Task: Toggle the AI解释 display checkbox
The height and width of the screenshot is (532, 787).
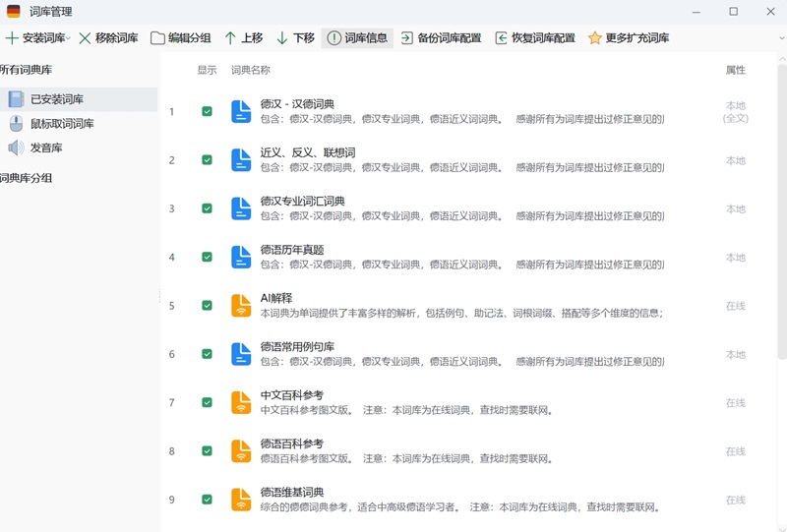Action: pyautogui.click(x=207, y=305)
